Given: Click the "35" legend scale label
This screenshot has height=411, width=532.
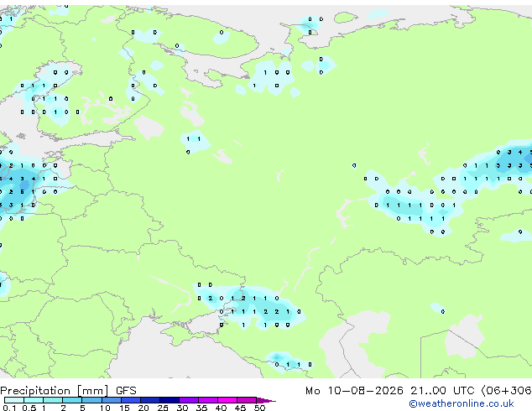Looking at the screenshot, I should (201, 408).
